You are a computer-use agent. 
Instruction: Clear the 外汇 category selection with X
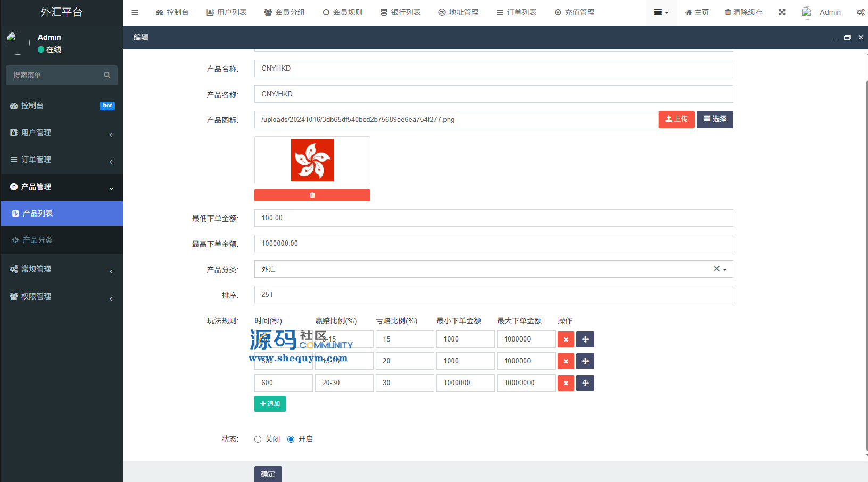716,269
